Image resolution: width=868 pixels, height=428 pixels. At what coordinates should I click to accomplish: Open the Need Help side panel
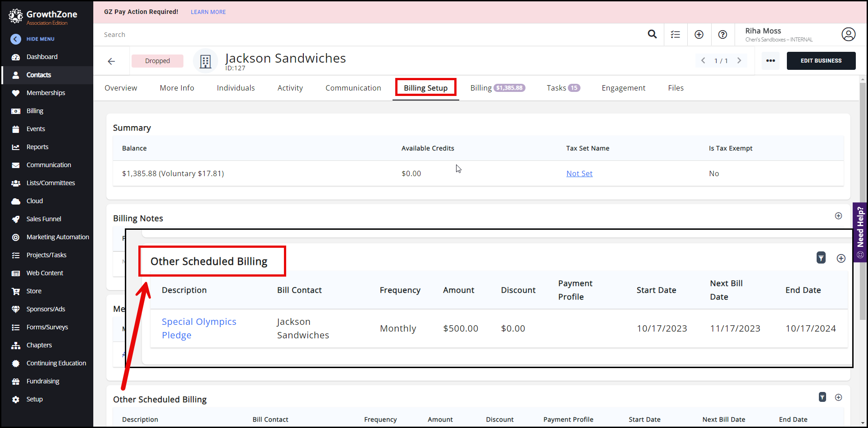tap(860, 232)
